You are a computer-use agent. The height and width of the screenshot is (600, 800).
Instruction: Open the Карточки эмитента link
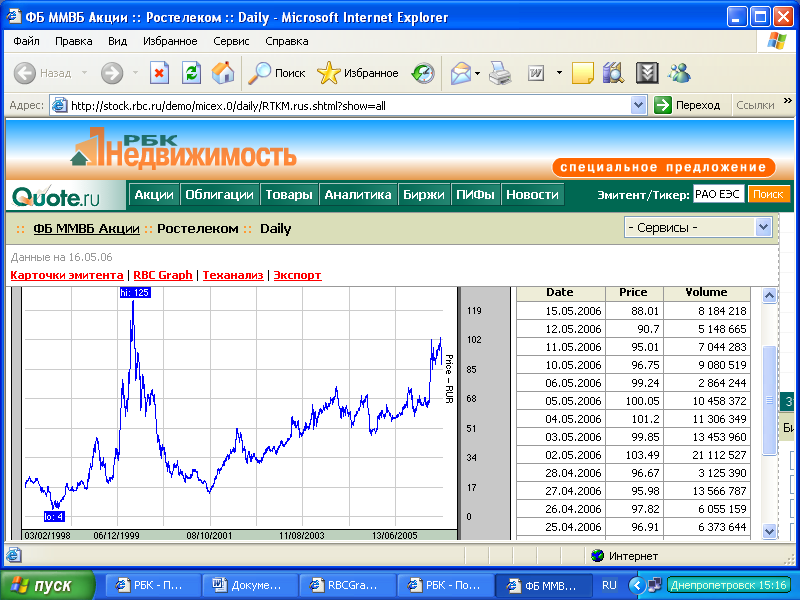pyautogui.click(x=67, y=275)
